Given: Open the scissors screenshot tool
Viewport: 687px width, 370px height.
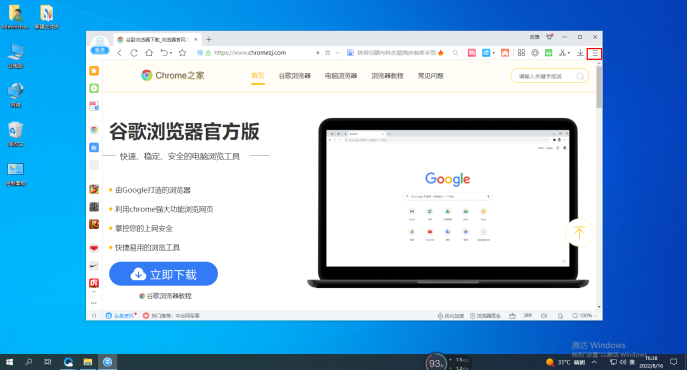Looking at the screenshot, I should pos(562,53).
